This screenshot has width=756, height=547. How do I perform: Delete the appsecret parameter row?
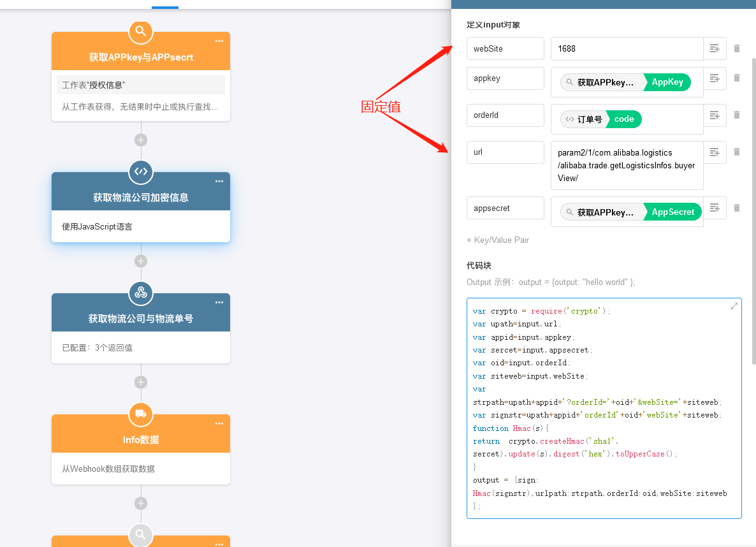tap(737, 208)
